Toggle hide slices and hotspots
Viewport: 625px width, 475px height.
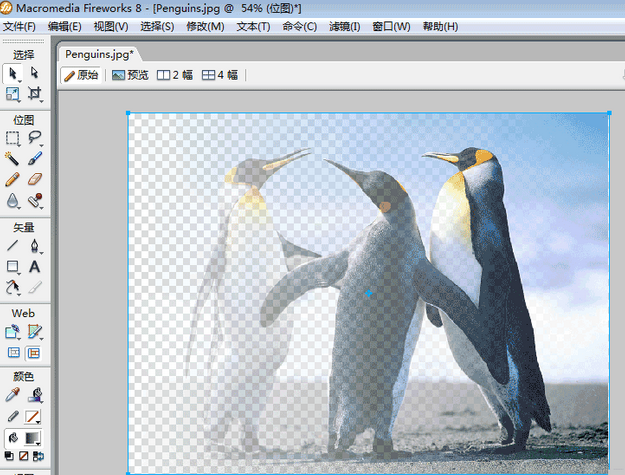pyautogui.click(x=13, y=353)
